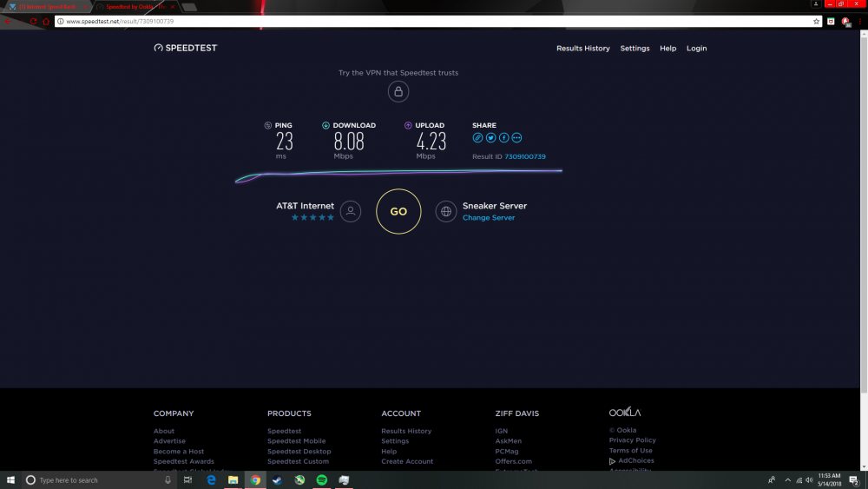
Task: Open footer Speedtest Custom link
Action: (298, 461)
